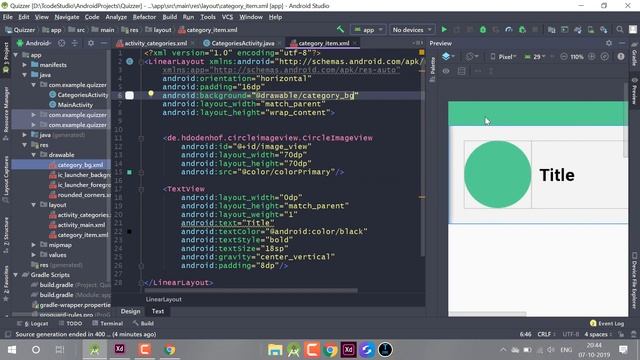Toggle the Favorites side tab
This screenshot has height=360, width=640.
[x=5, y=284]
